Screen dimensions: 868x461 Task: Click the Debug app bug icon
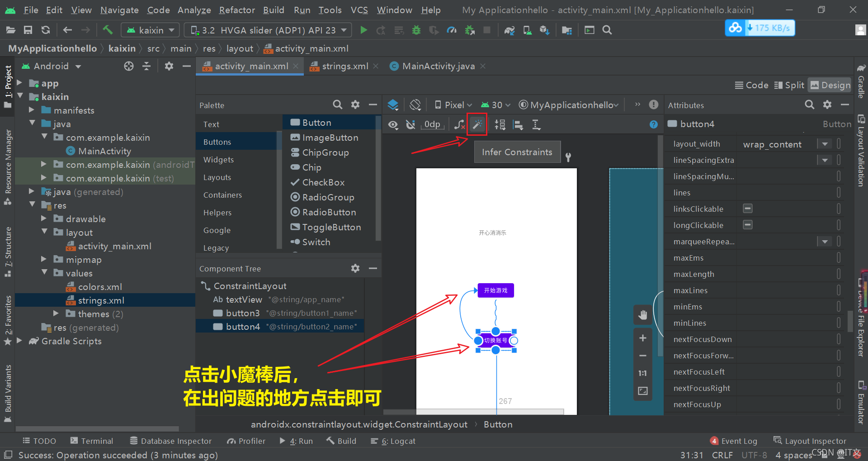[416, 30]
